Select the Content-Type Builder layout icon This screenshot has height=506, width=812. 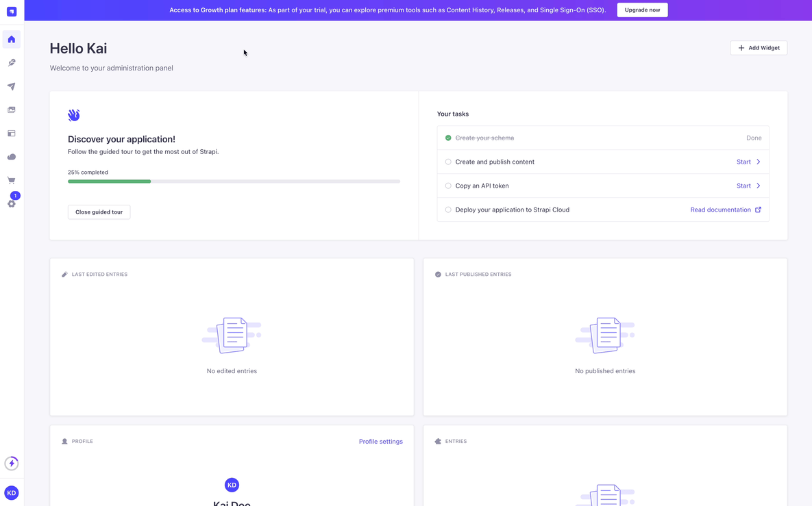point(11,133)
